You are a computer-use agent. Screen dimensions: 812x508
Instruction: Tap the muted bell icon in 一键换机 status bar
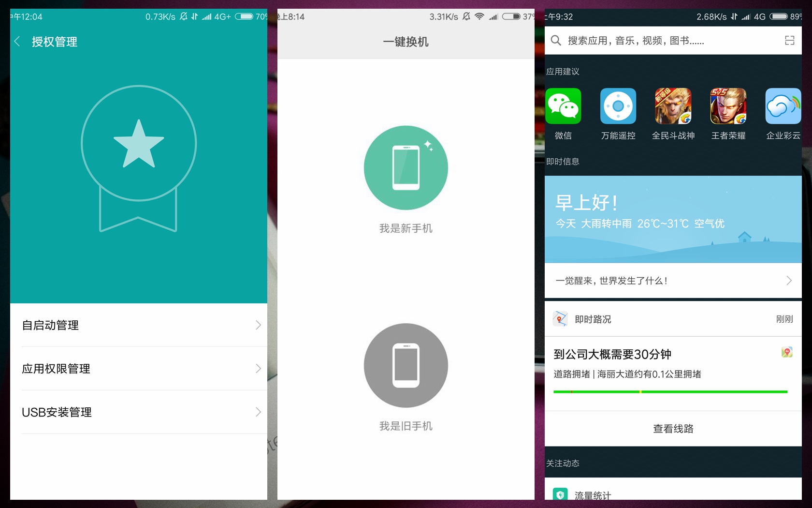[466, 16]
